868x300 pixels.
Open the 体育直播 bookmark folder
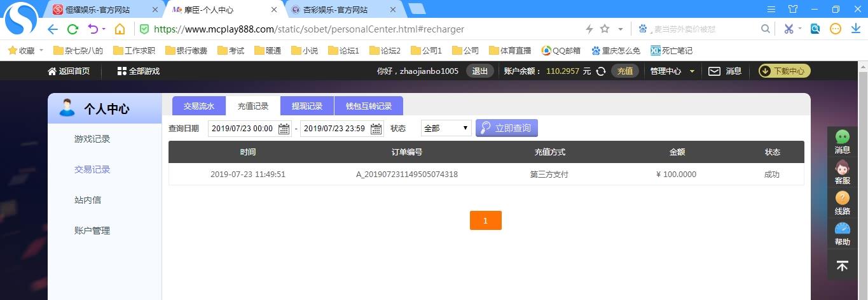511,50
